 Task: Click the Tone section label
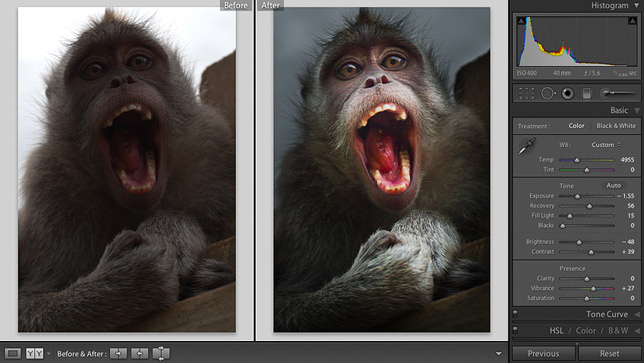567,186
